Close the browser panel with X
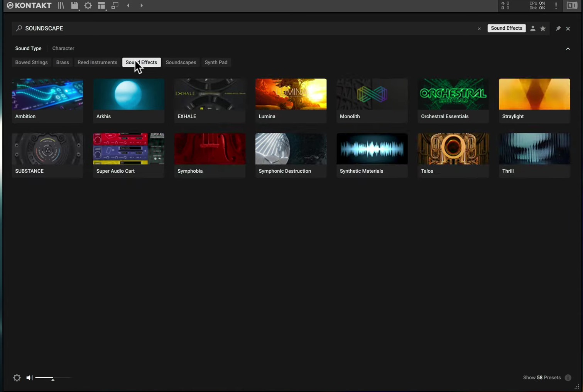Image resolution: width=583 pixels, height=392 pixels. 568,29
